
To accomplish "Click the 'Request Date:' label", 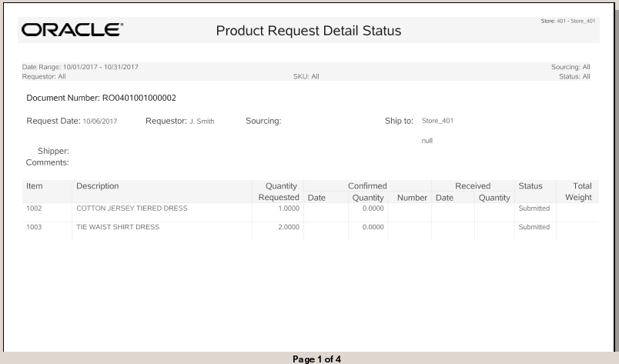I will click(x=53, y=121).
